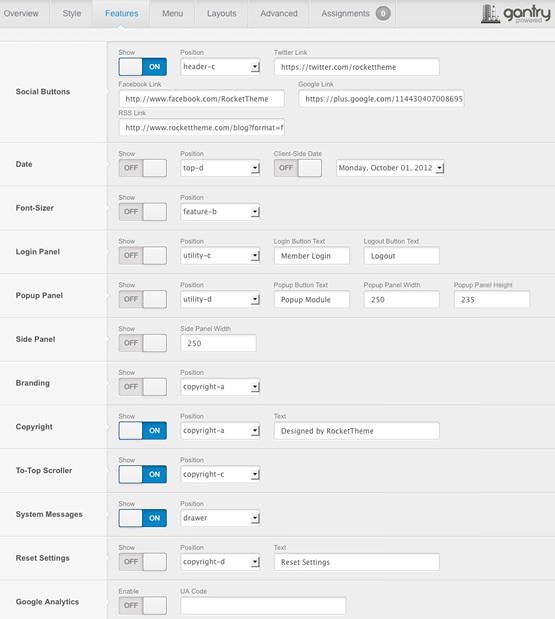This screenshot has width=555, height=619.
Task: Click the Google Analytics row label
Action: (x=47, y=602)
